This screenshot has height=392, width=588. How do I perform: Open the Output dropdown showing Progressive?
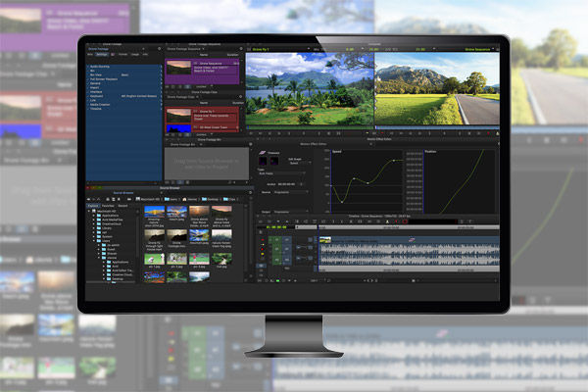(x=289, y=209)
